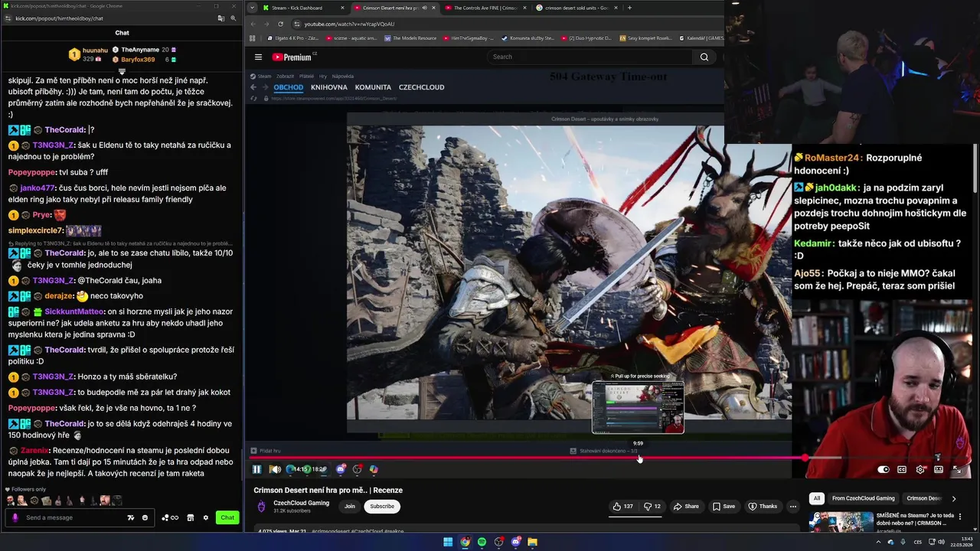Open Chrome bookmarks apps grid
Viewport: 980px width, 551px height.
[x=251, y=37]
